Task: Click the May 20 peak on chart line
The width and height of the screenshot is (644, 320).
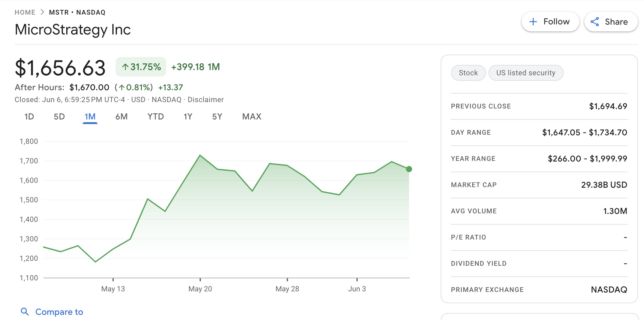Action: pos(200,155)
